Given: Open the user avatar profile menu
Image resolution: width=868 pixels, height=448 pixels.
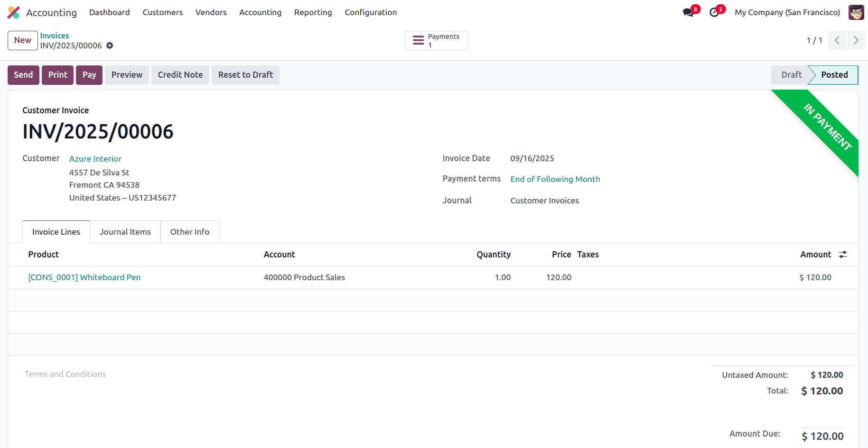Looking at the screenshot, I should [856, 12].
